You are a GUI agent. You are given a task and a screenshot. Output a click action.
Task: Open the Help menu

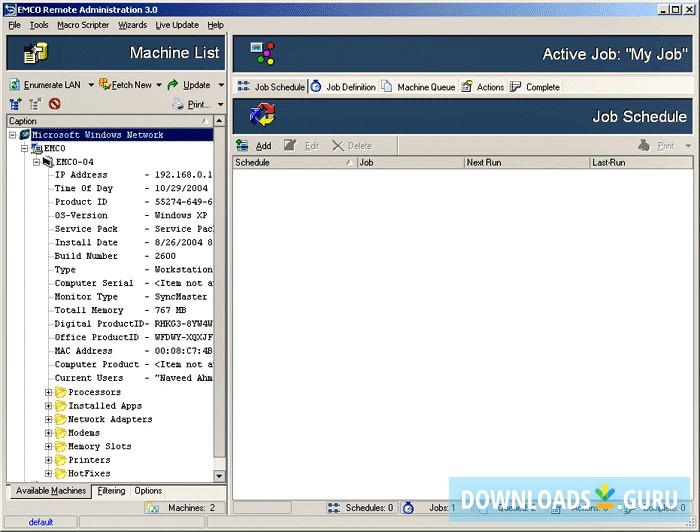click(x=215, y=25)
